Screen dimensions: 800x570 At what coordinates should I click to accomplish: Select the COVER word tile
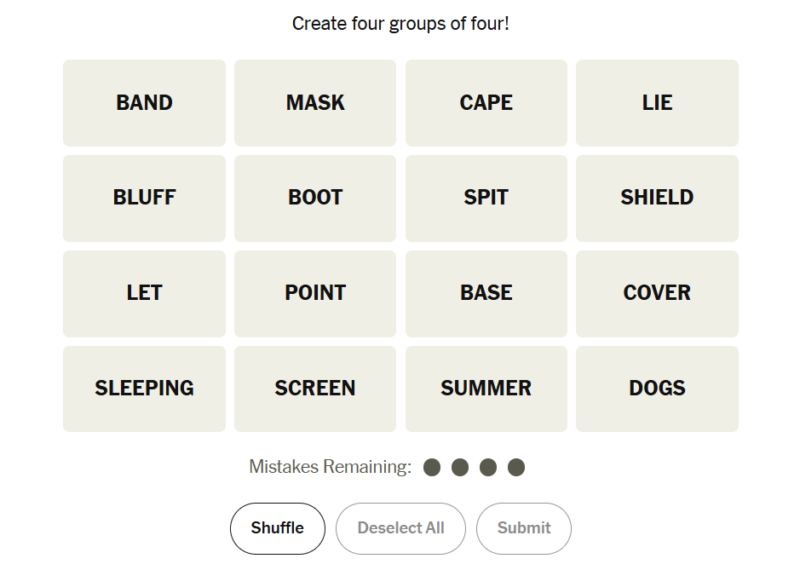pos(657,293)
